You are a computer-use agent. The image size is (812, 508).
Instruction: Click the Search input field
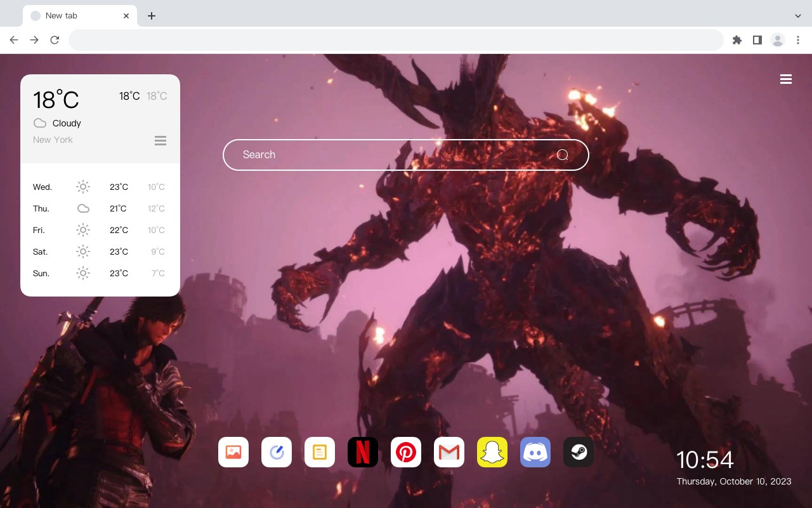tap(406, 155)
